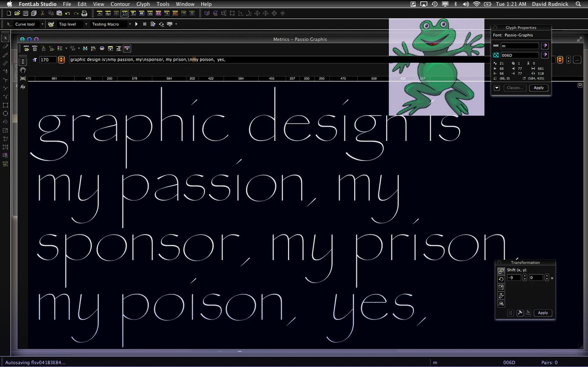The height and width of the screenshot is (367, 588).
Task: Click the Open folder icon in main toolbar
Action: point(17,13)
